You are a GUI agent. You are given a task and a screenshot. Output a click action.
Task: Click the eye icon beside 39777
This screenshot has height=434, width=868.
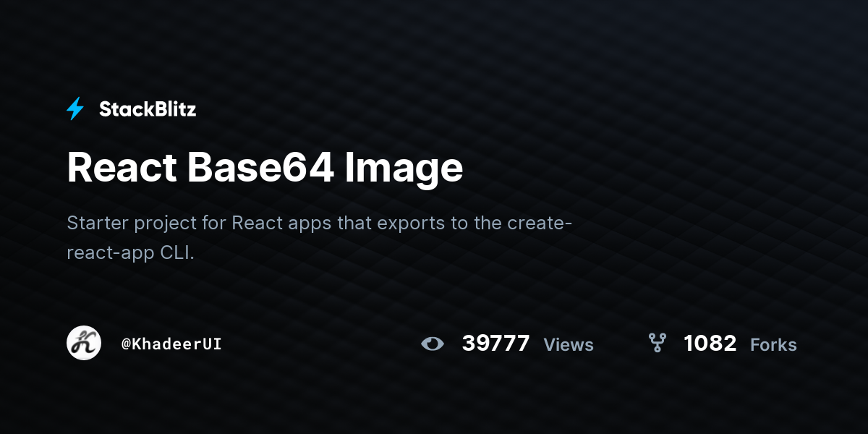click(433, 344)
